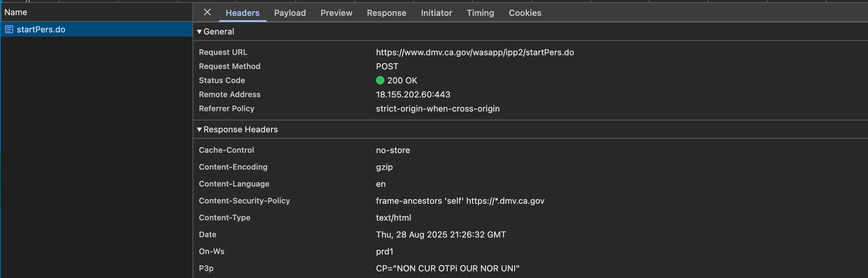The height and width of the screenshot is (278, 868).
Task: Click the text/html Content-Type value
Action: 394,218
